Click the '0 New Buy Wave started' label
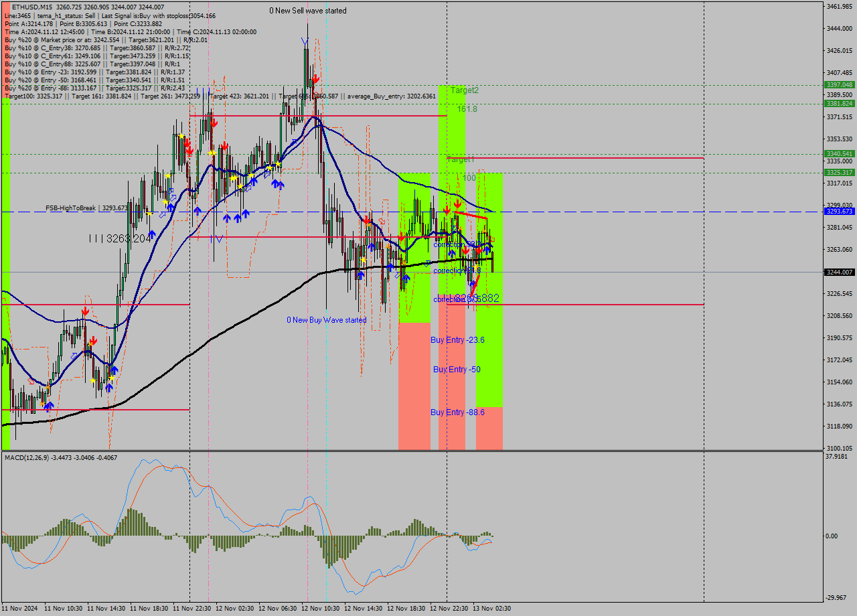 [x=327, y=320]
